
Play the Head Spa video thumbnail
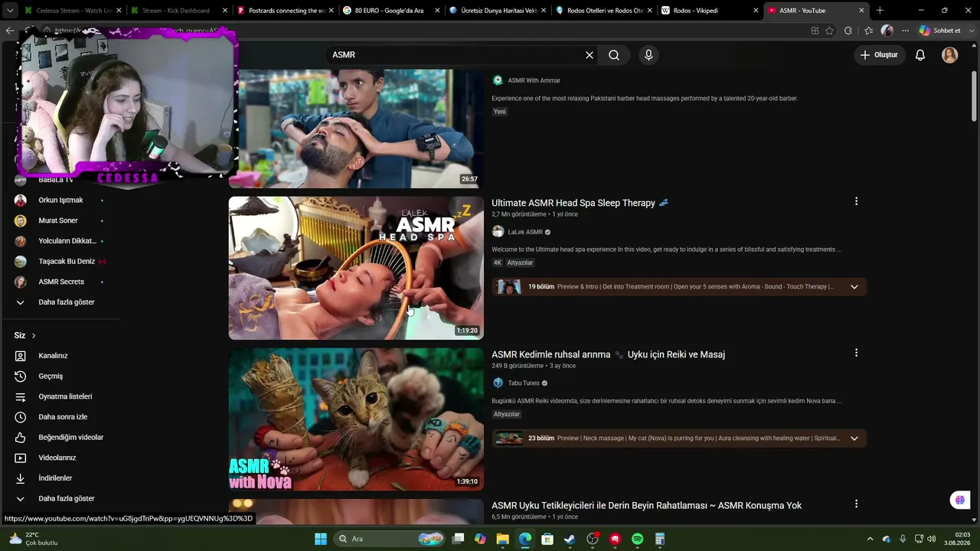(x=356, y=268)
